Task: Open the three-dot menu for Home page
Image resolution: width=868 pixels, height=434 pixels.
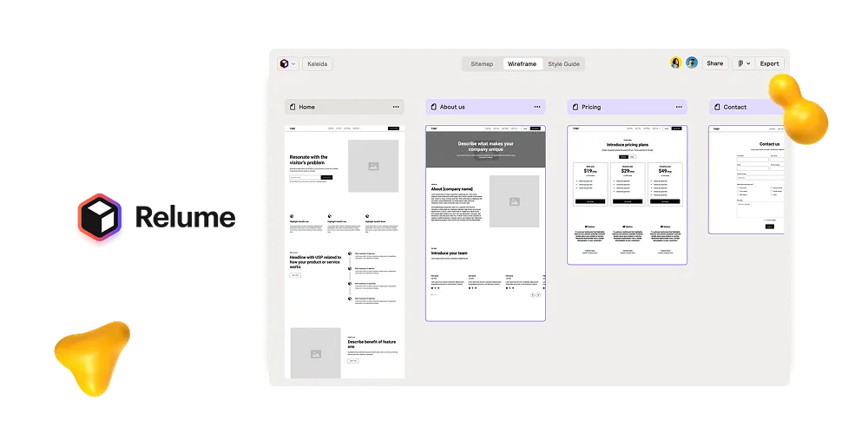Action: (396, 107)
